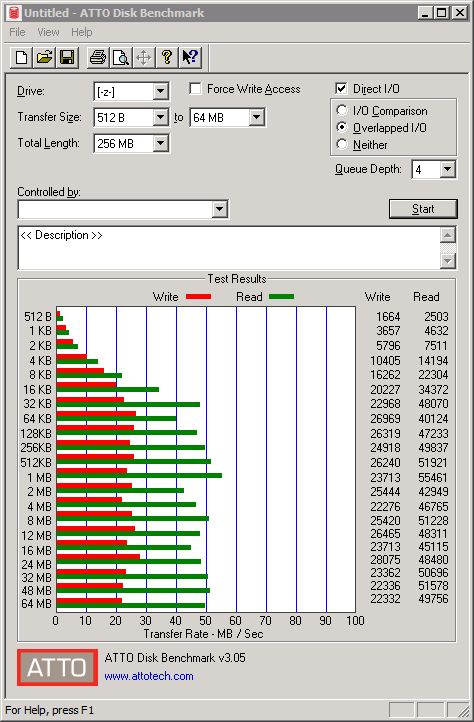Open Print Preview magnifier icon
The height and width of the screenshot is (722, 474).
[121, 58]
